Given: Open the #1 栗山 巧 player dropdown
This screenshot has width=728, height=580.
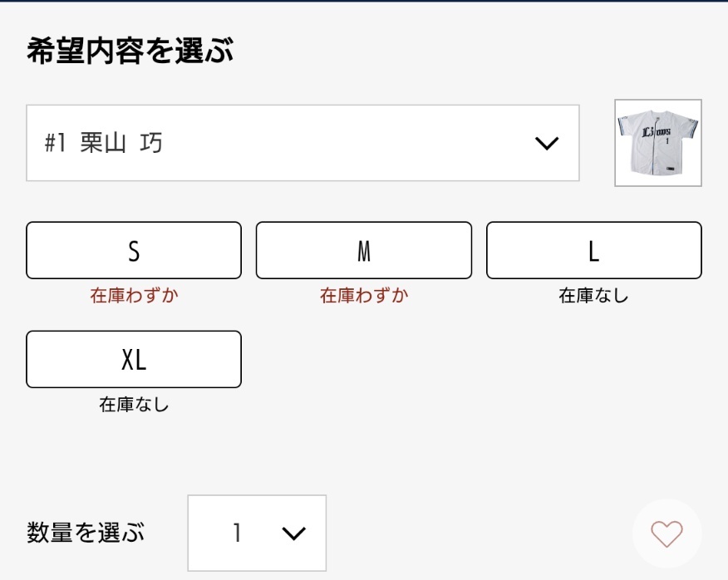Looking at the screenshot, I should [x=303, y=143].
